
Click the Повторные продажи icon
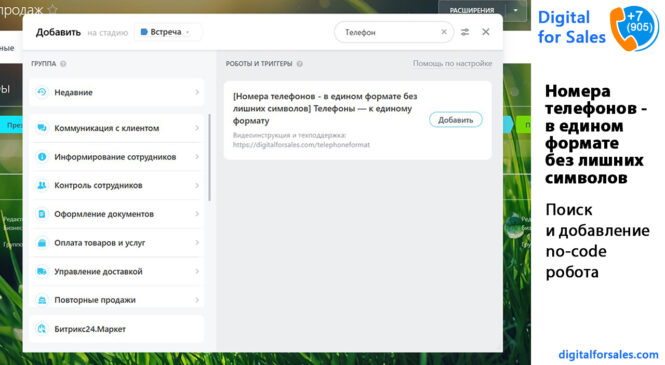tap(42, 300)
